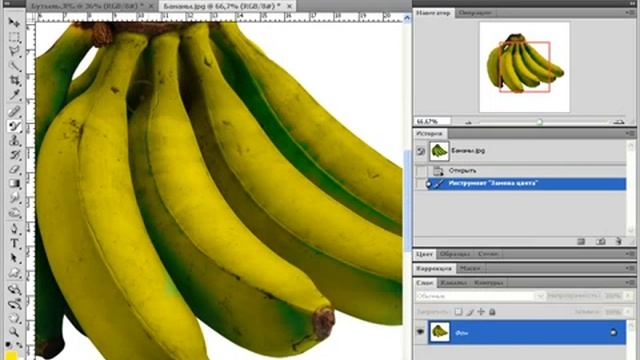Select the Zoom tool
This screenshot has width=640, height=360.
tap(14, 332)
